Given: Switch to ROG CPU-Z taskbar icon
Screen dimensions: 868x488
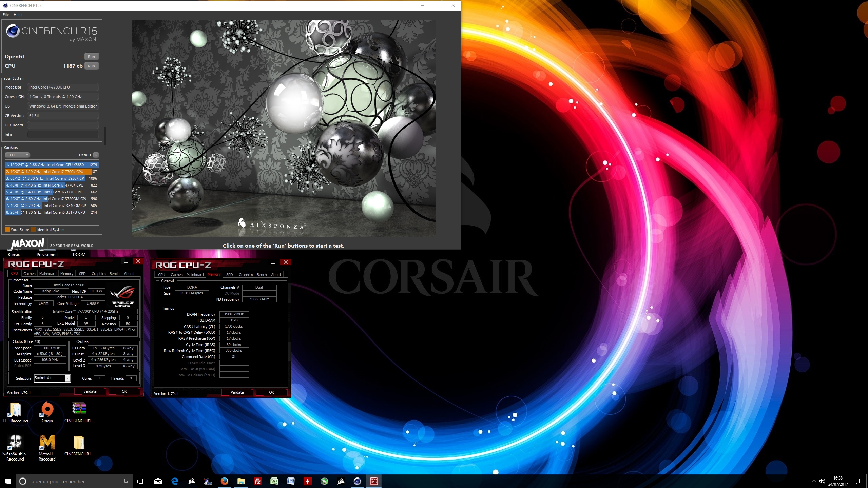Looking at the screenshot, I should click(374, 481).
